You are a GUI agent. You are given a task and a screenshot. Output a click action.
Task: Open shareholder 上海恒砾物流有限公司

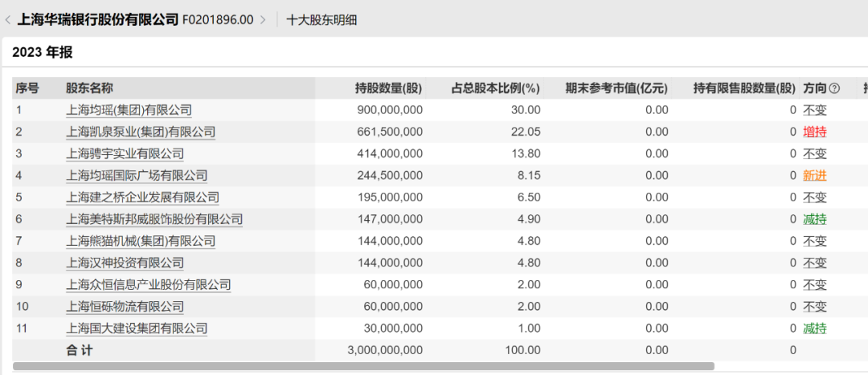125,307
